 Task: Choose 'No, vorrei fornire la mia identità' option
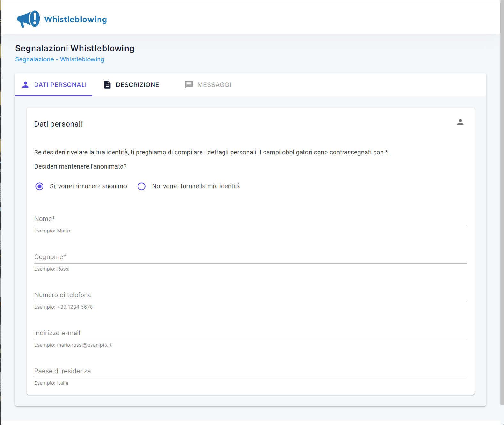(142, 186)
